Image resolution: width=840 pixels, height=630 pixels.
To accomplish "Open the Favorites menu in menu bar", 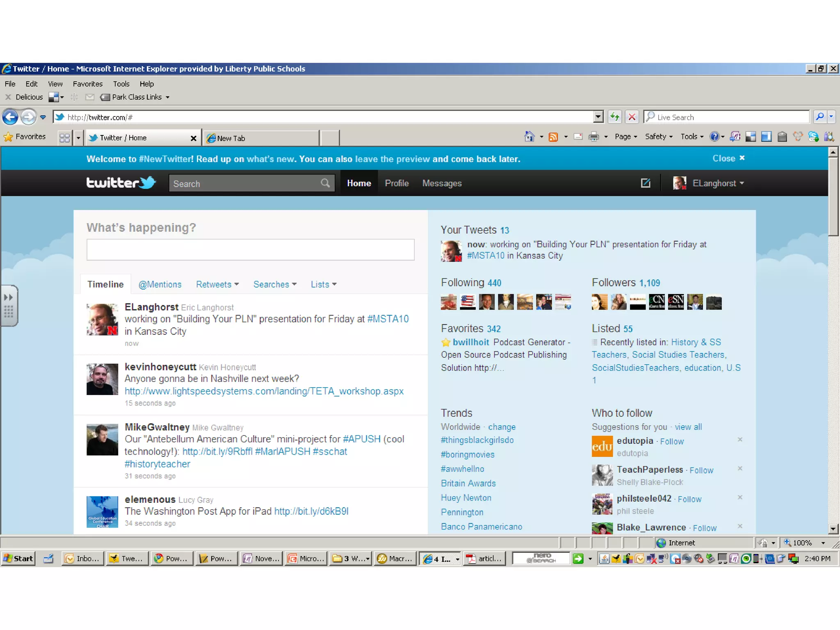I will tap(87, 84).
